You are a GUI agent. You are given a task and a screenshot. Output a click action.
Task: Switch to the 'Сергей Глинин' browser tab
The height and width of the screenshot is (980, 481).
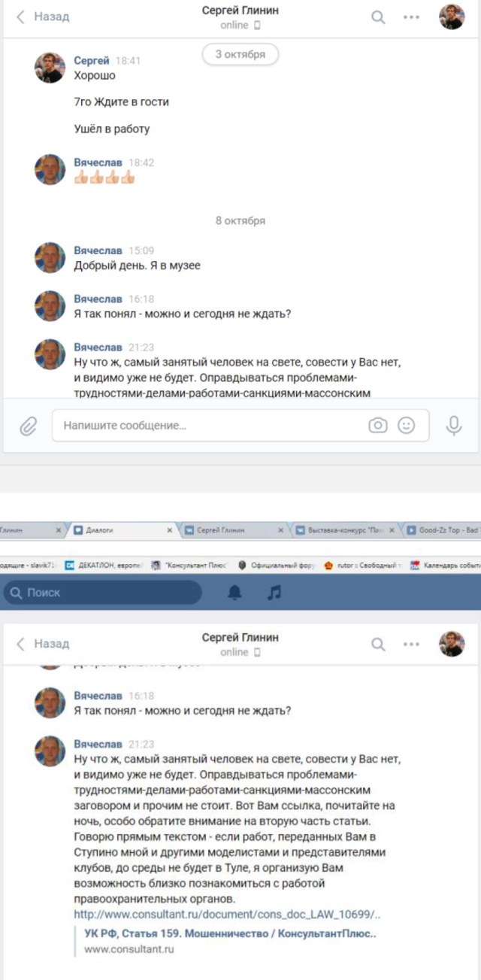coord(233,529)
